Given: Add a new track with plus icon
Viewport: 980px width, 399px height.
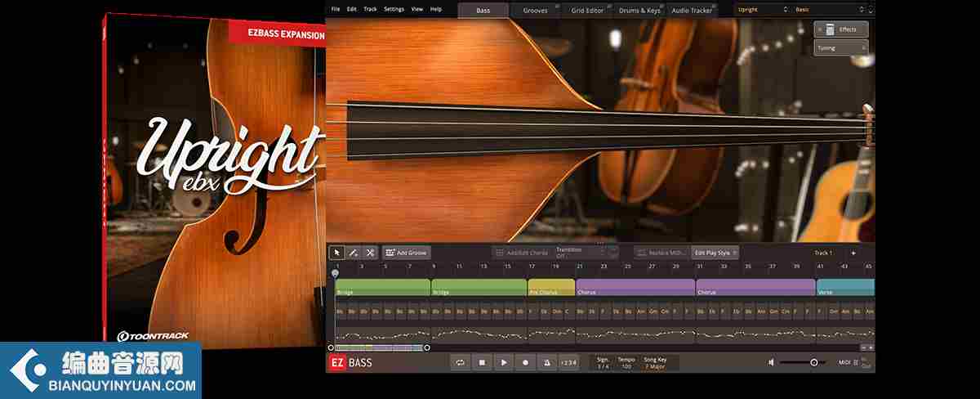Looking at the screenshot, I should tap(853, 253).
